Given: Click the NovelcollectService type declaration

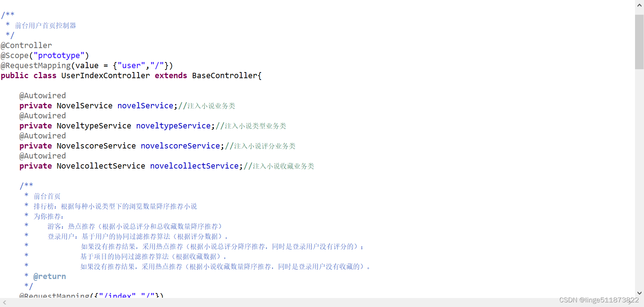Looking at the screenshot, I should click(101, 166).
